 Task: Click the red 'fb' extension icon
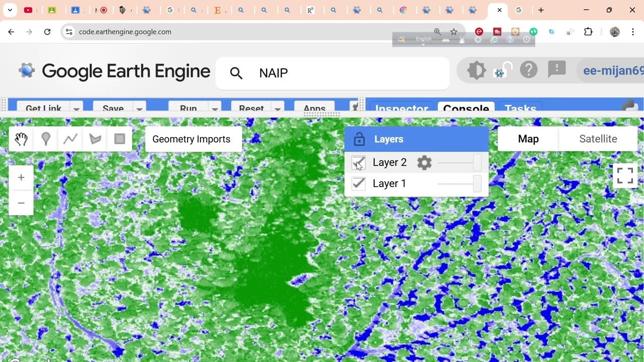(497, 32)
